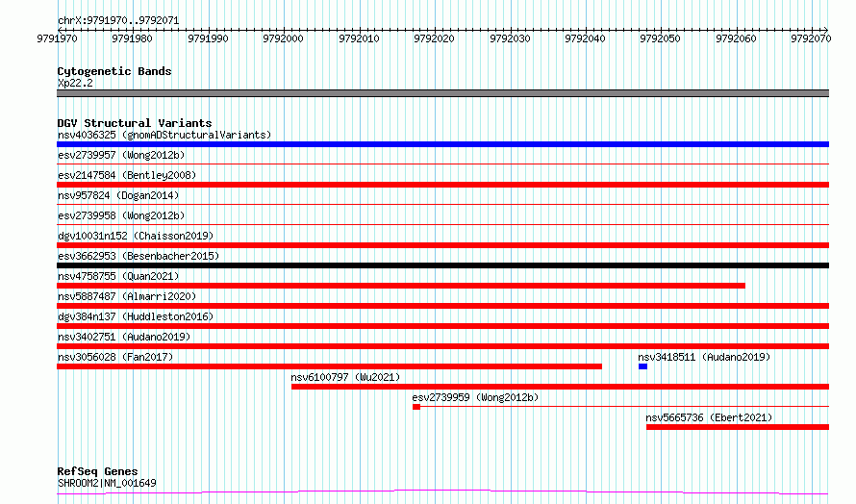Select the black esv3662953 Besenbacher2015 bar
856x504 pixels.
click(442, 265)
